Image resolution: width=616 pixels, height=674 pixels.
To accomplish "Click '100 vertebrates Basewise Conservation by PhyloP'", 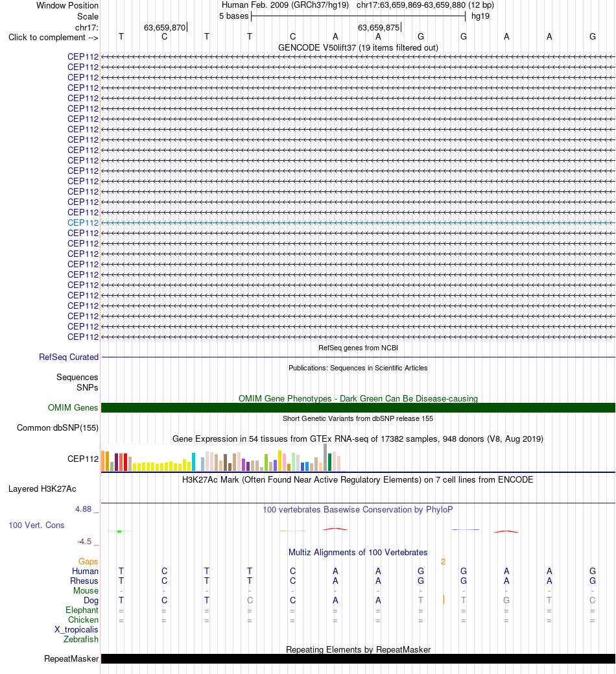I will pos(358,509).
